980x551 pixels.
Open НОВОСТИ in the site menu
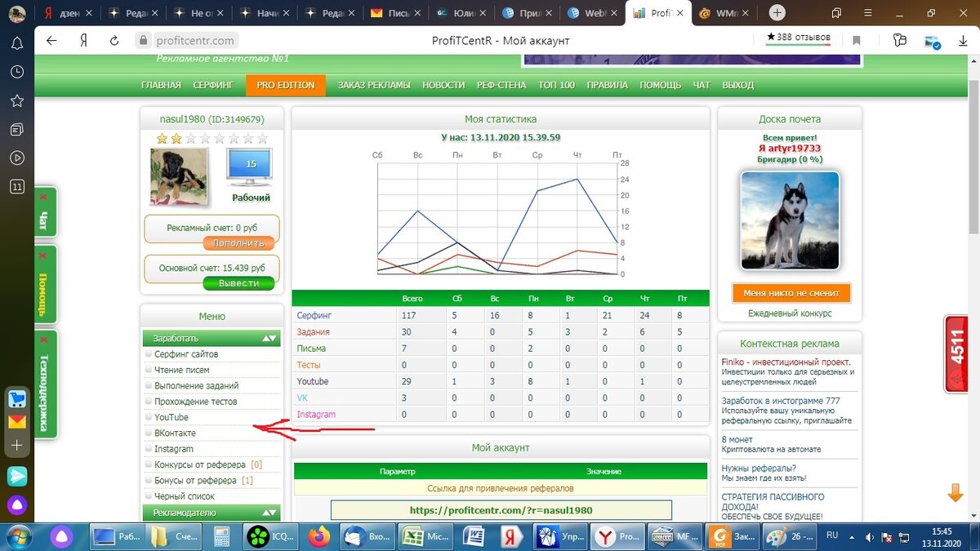443,85
